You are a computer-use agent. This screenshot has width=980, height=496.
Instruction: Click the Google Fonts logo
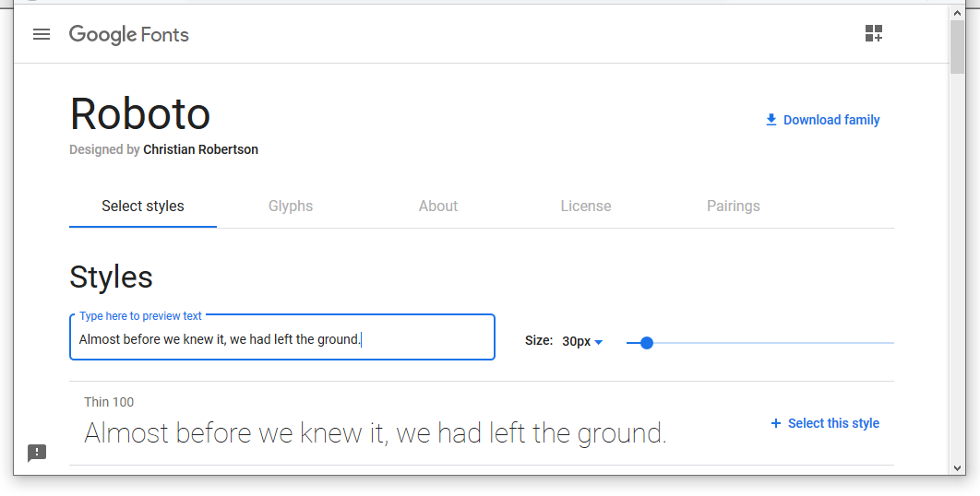click(x=129, y=35)
